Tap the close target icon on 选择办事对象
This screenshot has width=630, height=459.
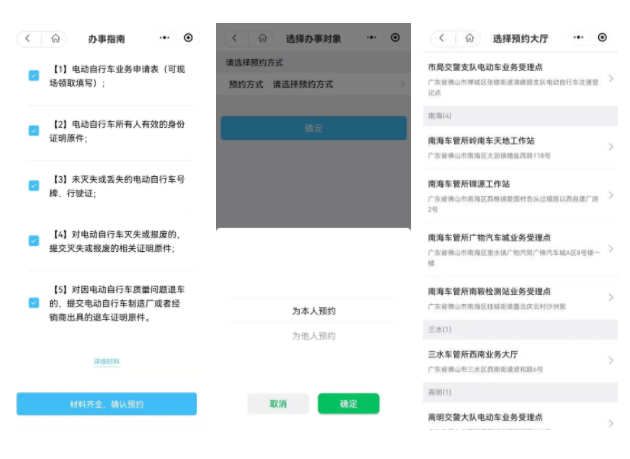(x=395, y=38)
